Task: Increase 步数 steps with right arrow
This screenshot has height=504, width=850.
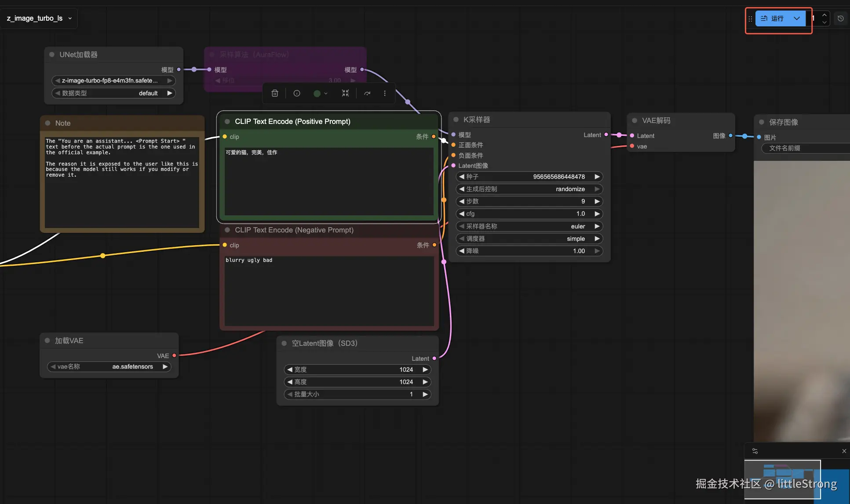Action: coord(597,201)
